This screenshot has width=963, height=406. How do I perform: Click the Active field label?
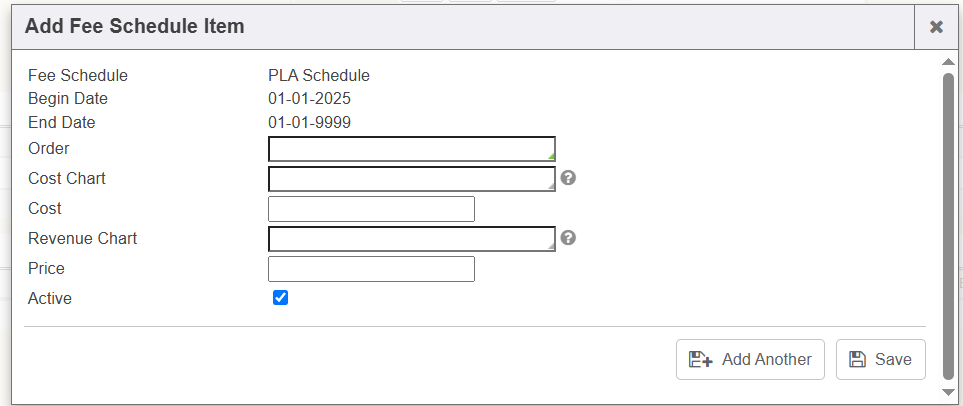click(50, 298)
